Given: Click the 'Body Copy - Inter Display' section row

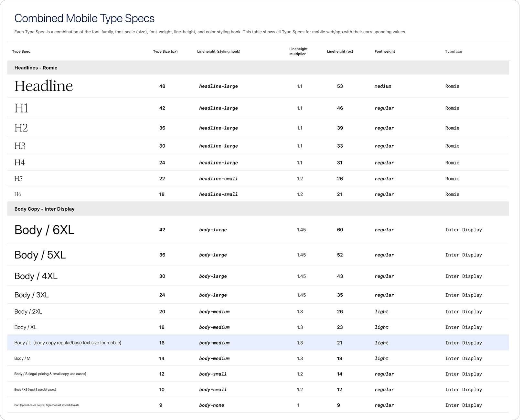Looking at the screenshot, I should click(44, 209).
